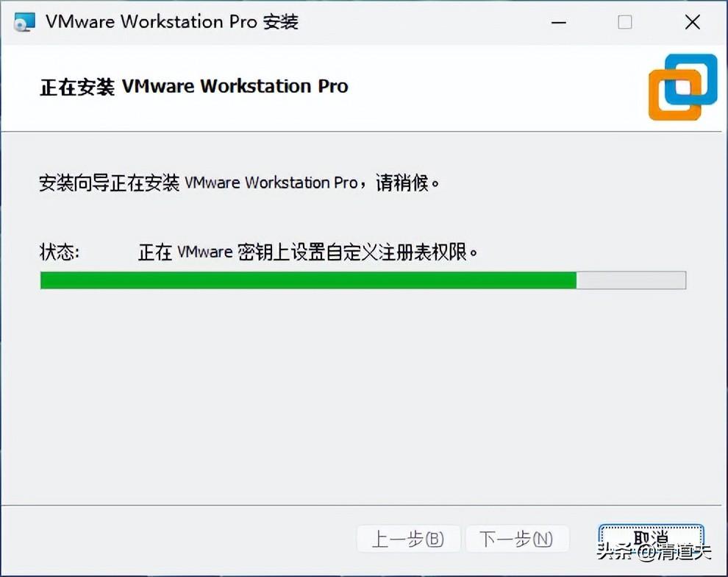728x577 pixels.
Task: Click the disabled maximize window button
Action: click(x=625, y=22)
